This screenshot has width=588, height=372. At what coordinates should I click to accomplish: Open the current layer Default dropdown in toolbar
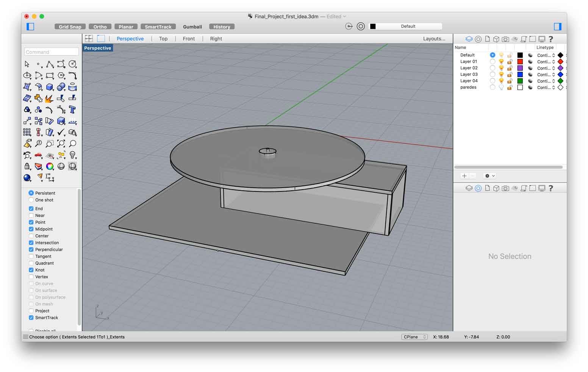point(405,26)
